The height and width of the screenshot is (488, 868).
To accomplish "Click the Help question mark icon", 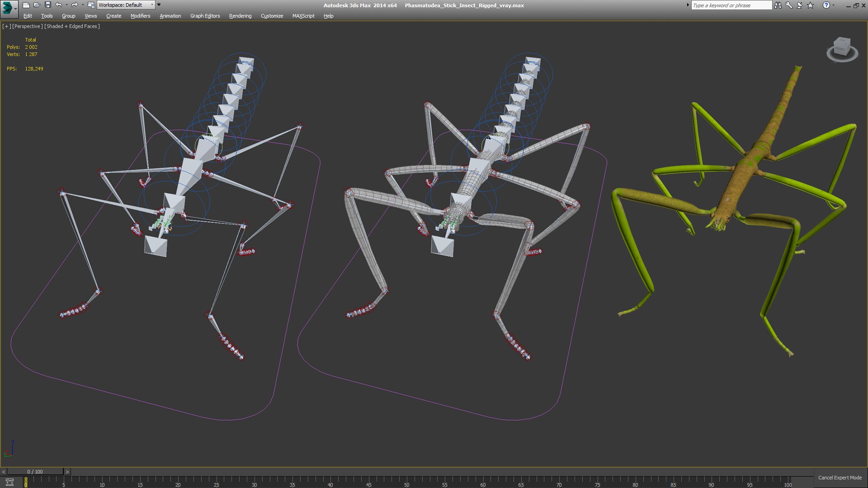I will coord(826,5).
